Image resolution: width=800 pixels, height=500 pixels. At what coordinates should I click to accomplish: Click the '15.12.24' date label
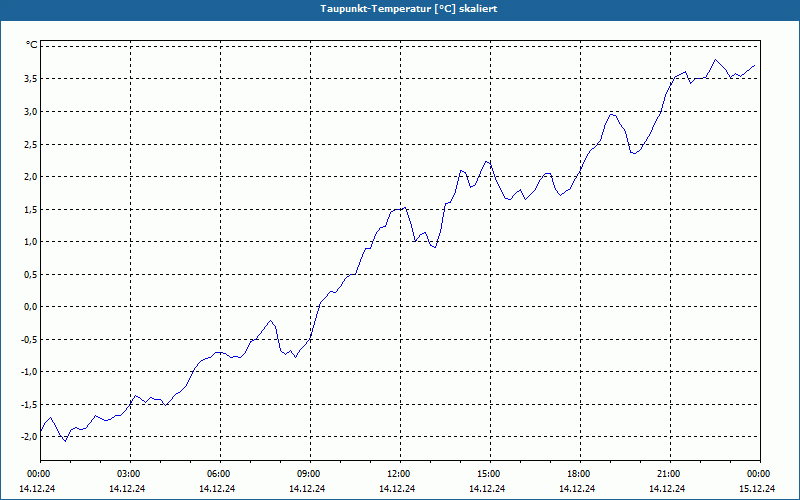(x=757, y=489)
